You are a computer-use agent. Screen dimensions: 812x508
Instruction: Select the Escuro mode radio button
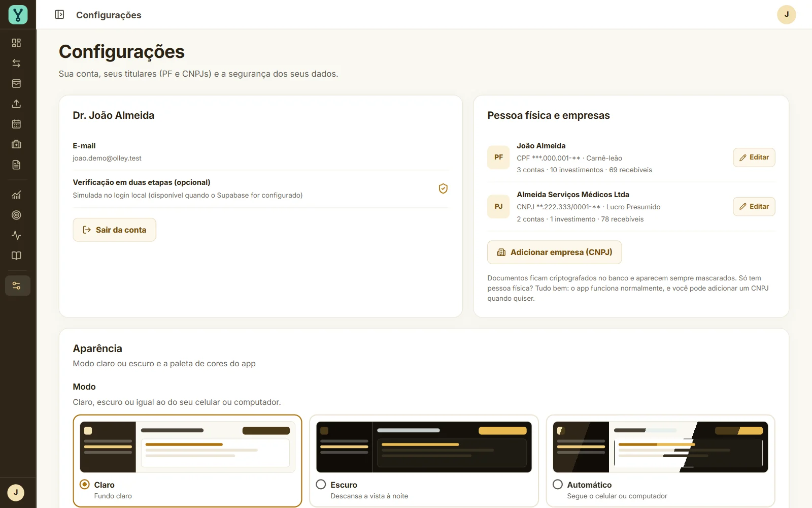(321, 485)
